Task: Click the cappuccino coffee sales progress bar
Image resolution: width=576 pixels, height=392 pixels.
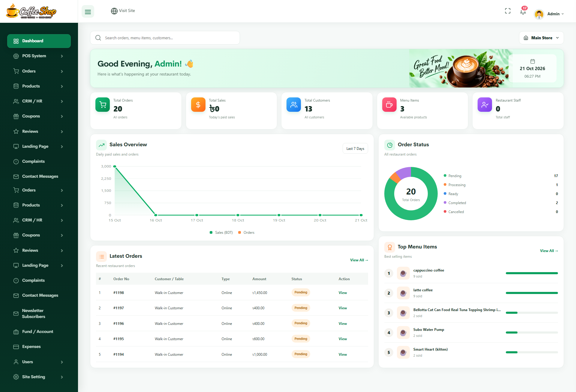Action: coord(532,273)
